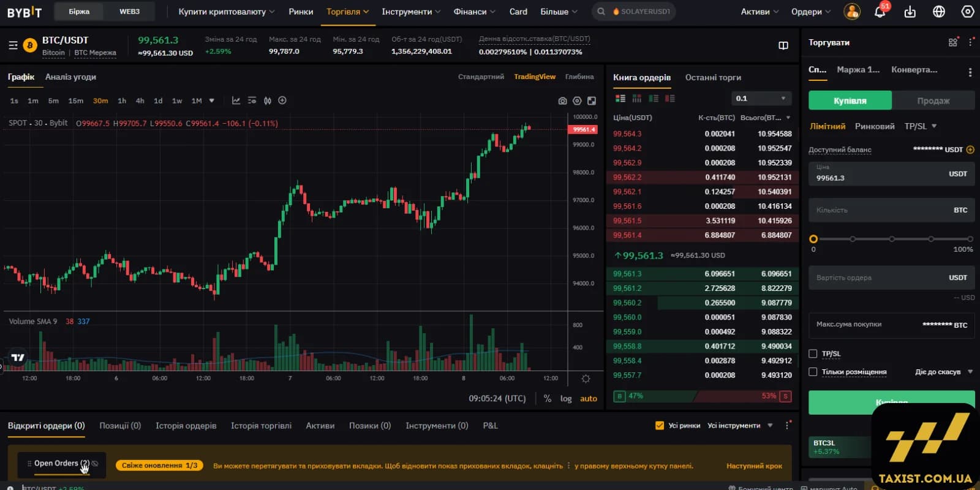
Task: Open the language globe icon
Action: 939,12
